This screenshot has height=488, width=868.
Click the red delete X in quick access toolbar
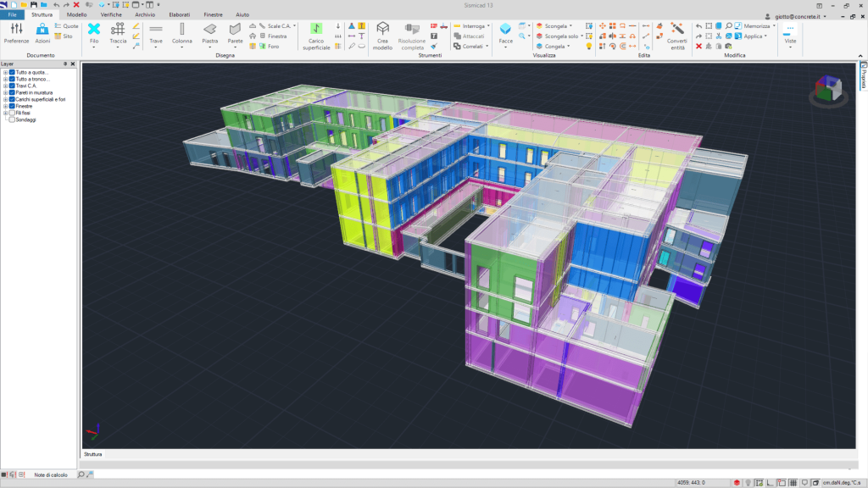[x=76, y=5]
